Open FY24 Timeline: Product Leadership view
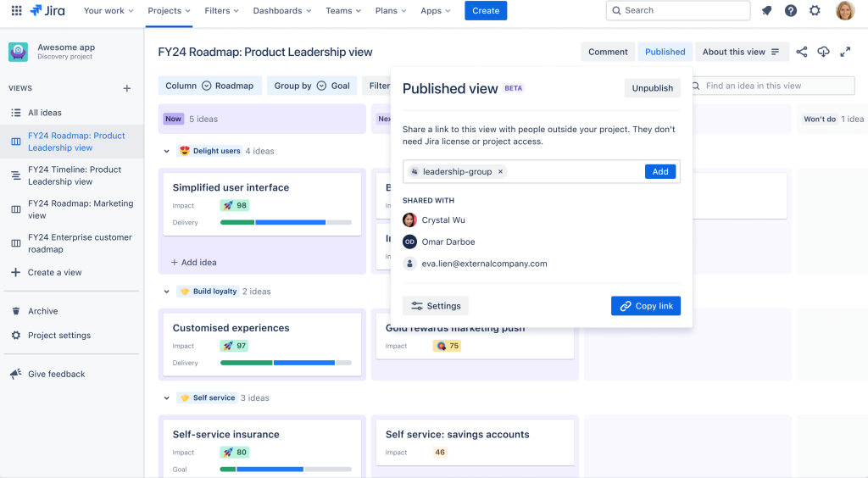Image resolution: width=868 pixels, height=478 pixels. tap(72, 175)
